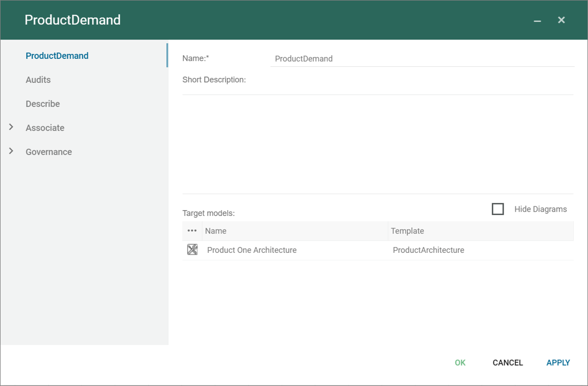
Task: Click APPLY to save changes
Action: click(558, 362)
